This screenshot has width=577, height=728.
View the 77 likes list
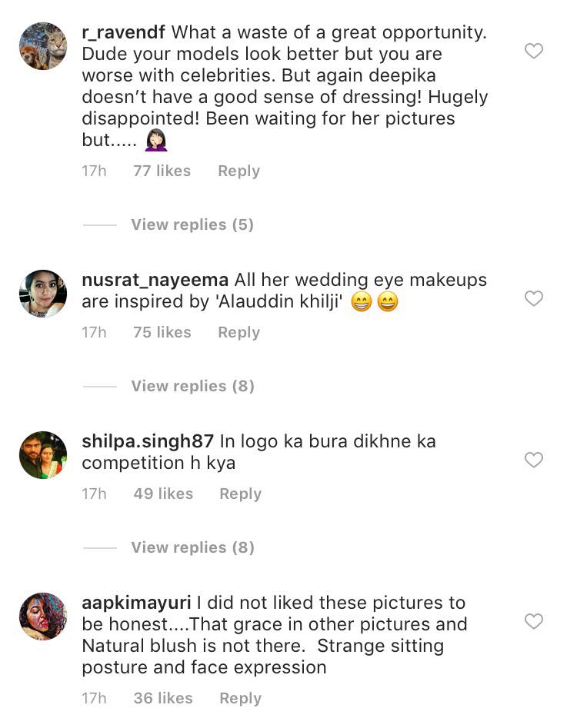(162, 171)
